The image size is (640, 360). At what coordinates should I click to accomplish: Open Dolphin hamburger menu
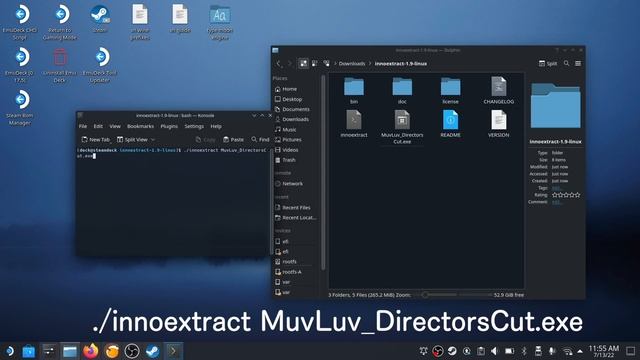click(578, 63)
